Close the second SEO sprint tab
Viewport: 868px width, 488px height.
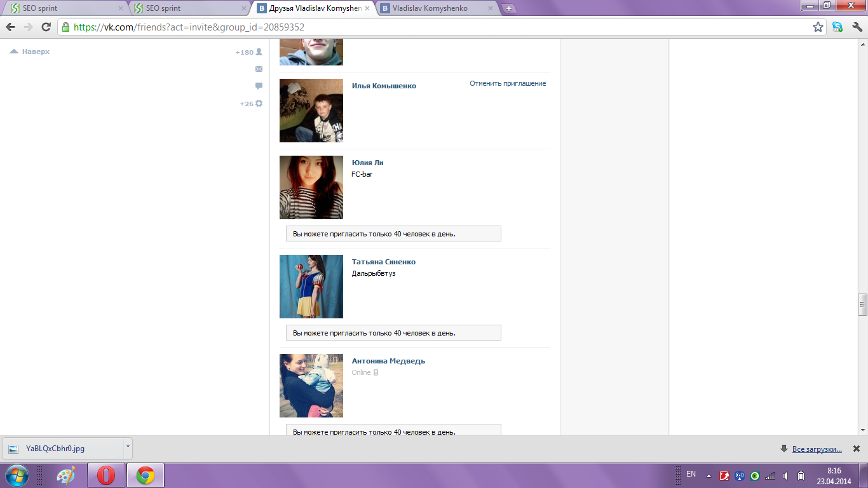coord(244,8)
